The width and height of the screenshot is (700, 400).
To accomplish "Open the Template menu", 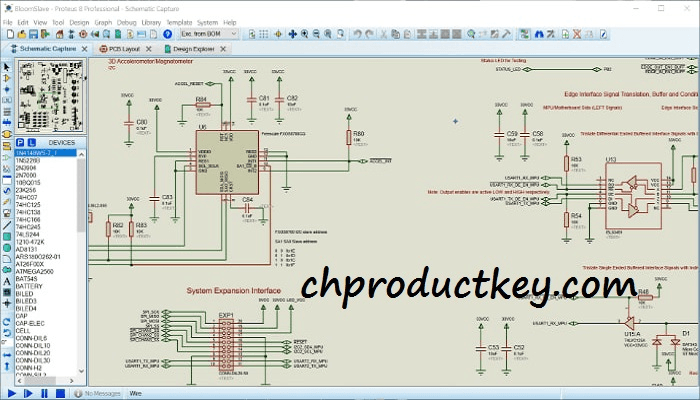I will pyautogui.click(x=179, y=22).
